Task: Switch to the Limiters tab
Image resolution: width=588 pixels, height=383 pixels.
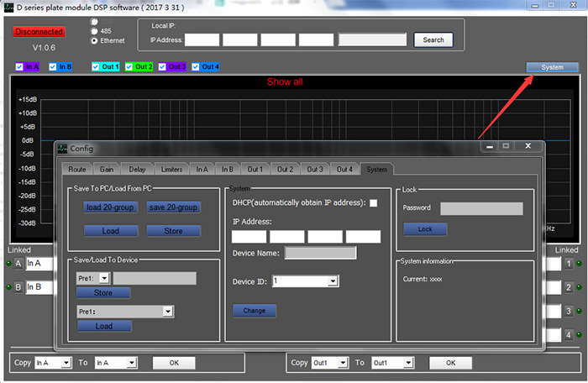Action: coord(171,169)
